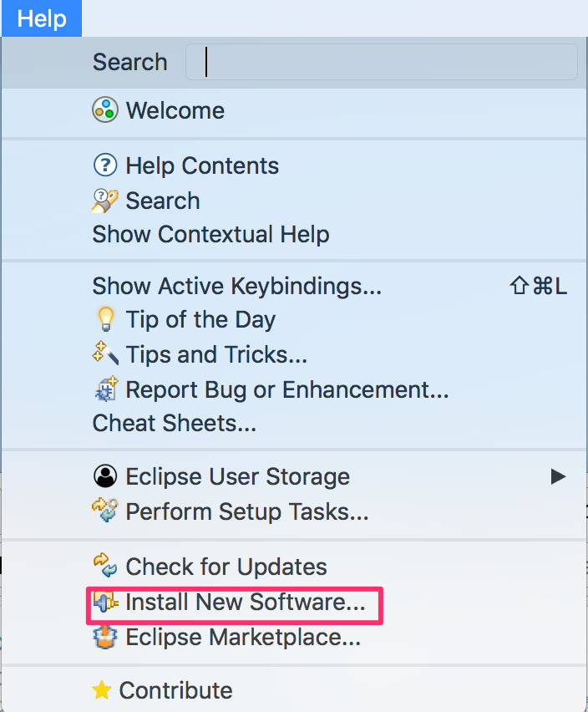This screenshot has width=588, height=712.
Task: Click the Install New Software plug icon
Action: [x=106, y=603]
